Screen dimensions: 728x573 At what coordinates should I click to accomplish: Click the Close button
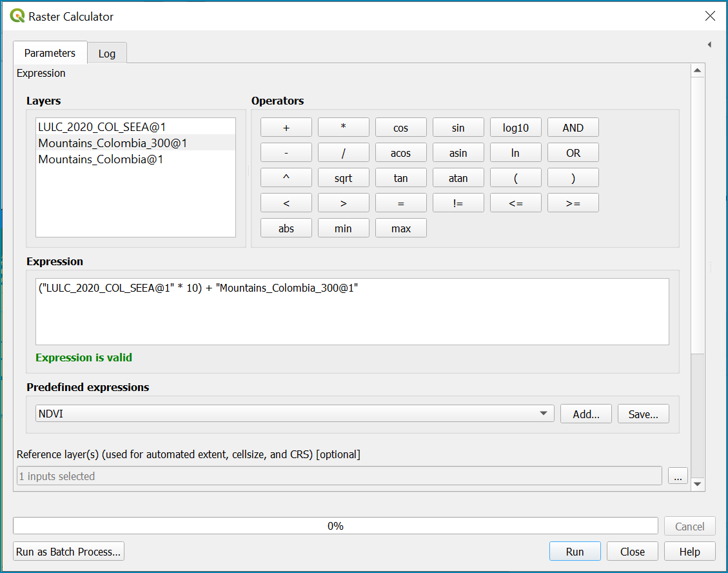(633, 551)
